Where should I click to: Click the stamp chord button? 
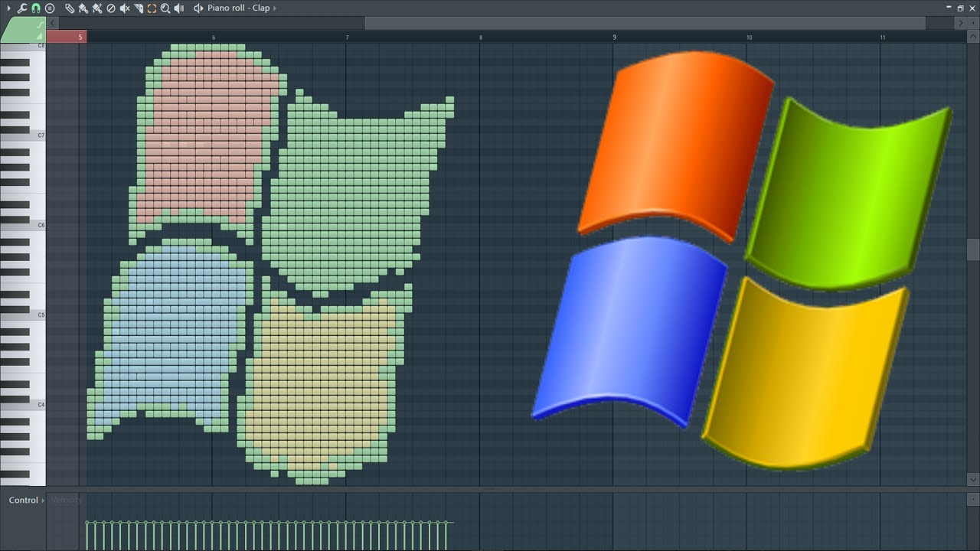[50, 8]
